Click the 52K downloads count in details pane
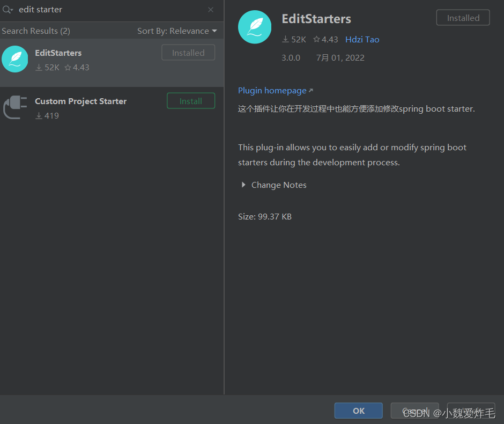 pyautogui.click(x=294, y=39)
